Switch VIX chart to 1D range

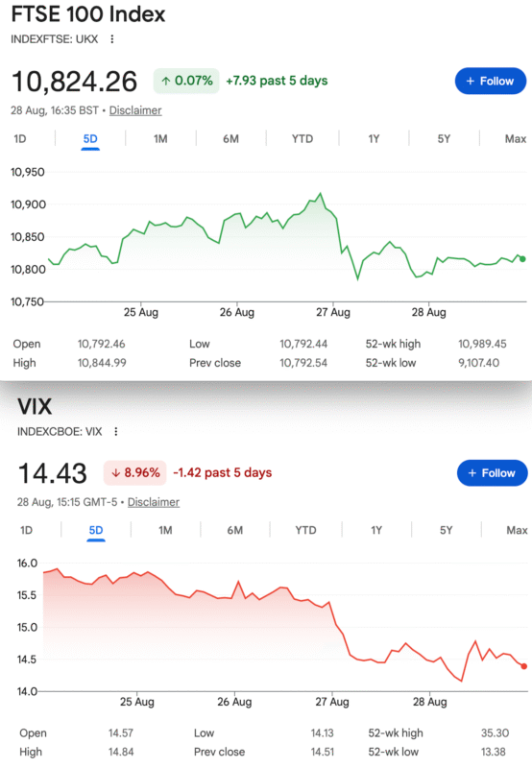(27, 531)
